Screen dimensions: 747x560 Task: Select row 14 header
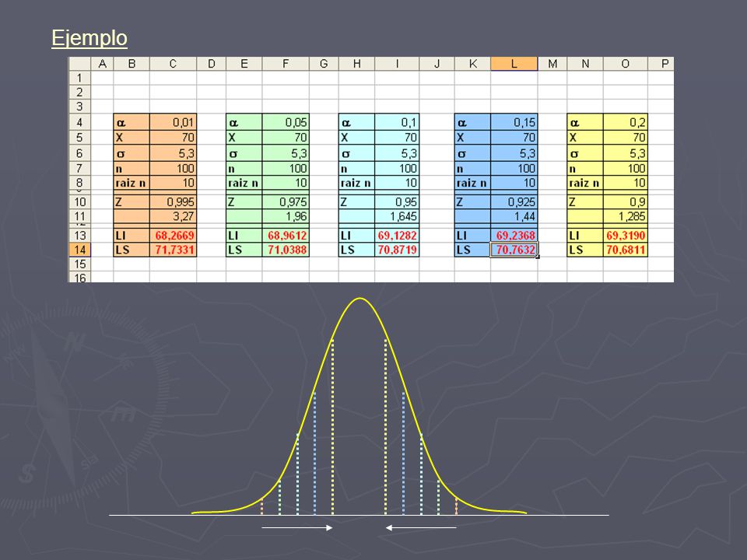79,250
